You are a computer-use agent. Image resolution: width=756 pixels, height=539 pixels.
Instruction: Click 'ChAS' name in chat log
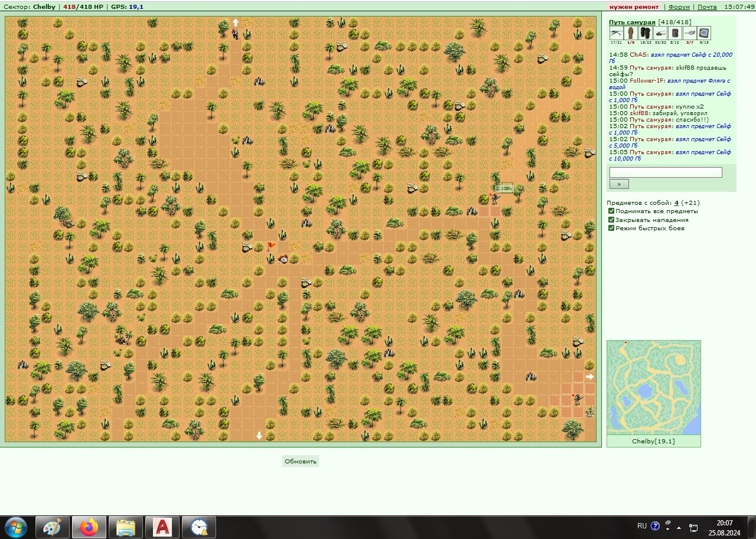[638, 55]
